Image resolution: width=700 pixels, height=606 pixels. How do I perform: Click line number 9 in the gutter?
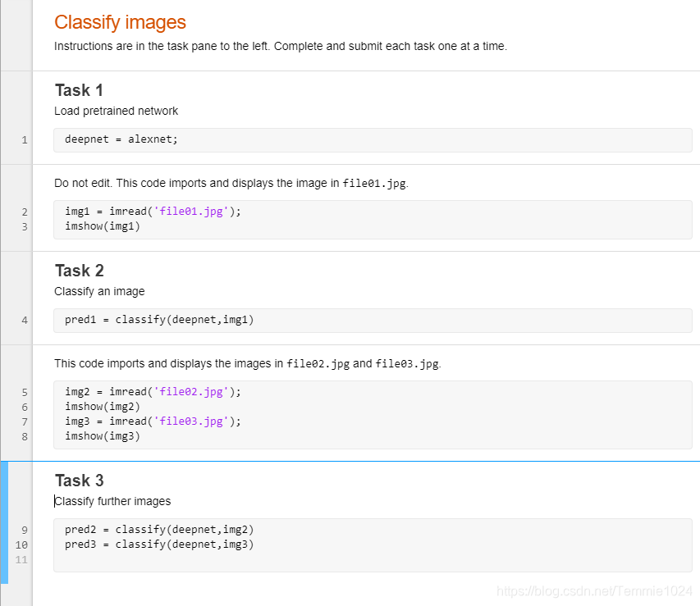[25, 531]
